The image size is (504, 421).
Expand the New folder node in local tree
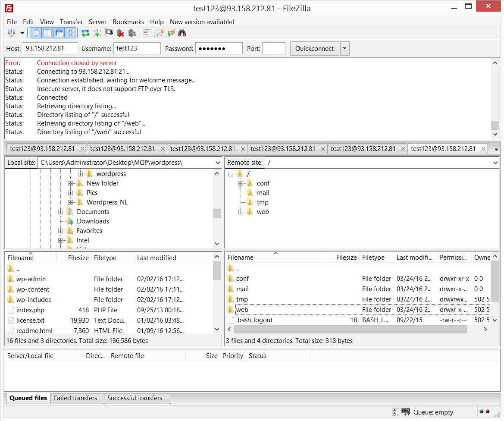[x=70, y=184]
